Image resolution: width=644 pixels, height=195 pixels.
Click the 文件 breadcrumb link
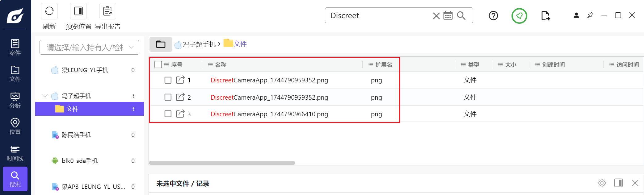pos(240,44)
